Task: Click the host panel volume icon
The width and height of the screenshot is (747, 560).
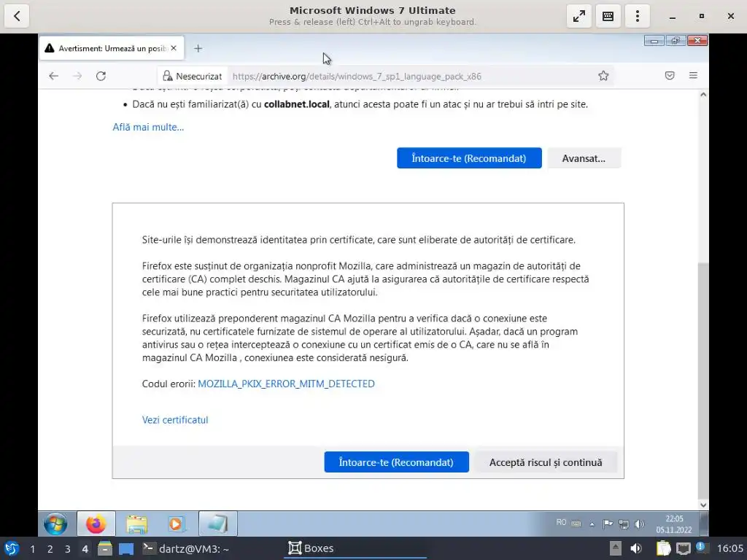Action: (x=636, y=548)
